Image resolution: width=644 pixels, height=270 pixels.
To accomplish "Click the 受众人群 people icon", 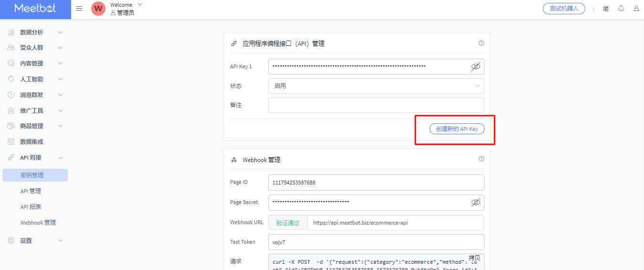I will pos(11,48).
